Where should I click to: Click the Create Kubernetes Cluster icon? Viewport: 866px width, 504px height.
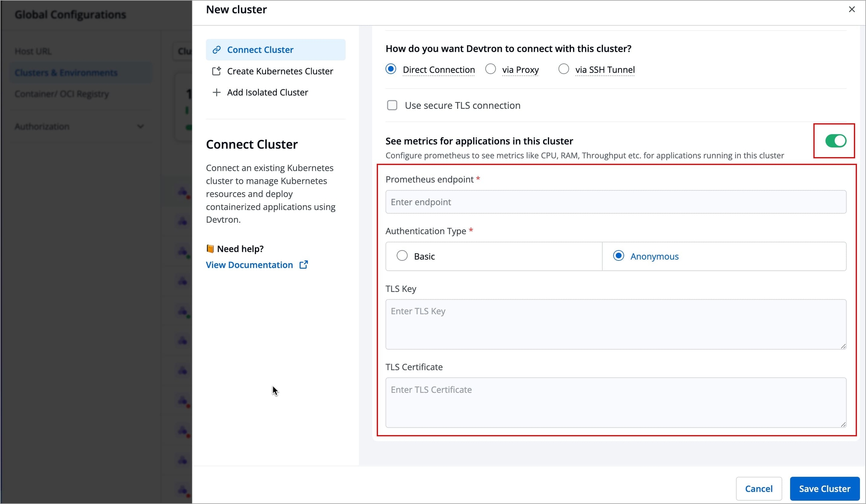pyautogui.click(x=216, y=71)
